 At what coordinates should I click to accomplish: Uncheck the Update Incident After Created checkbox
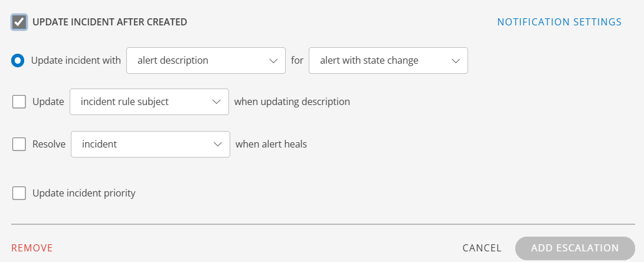[19, 22]
